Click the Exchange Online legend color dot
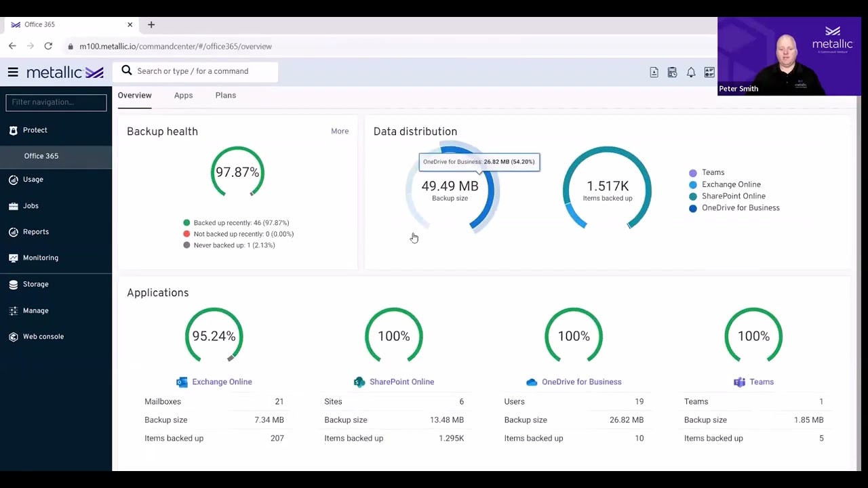Viewport: 868px width, 488px height. tap(693, 184)
